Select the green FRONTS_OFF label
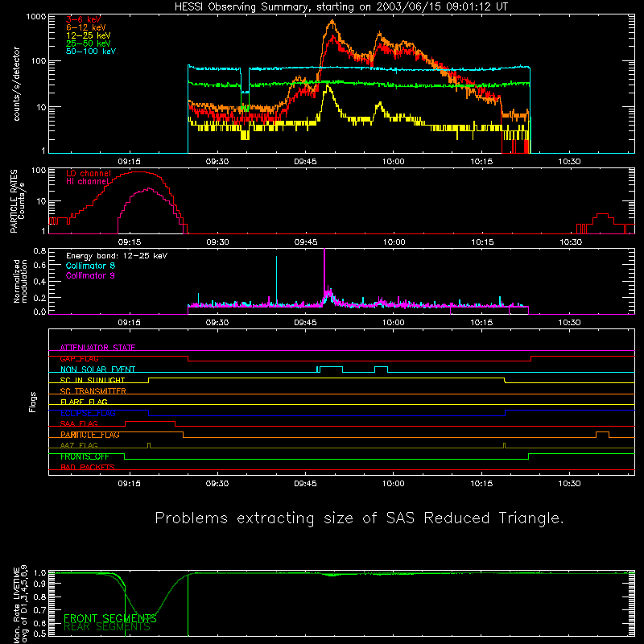644x644 pixels. click(85, 456)
